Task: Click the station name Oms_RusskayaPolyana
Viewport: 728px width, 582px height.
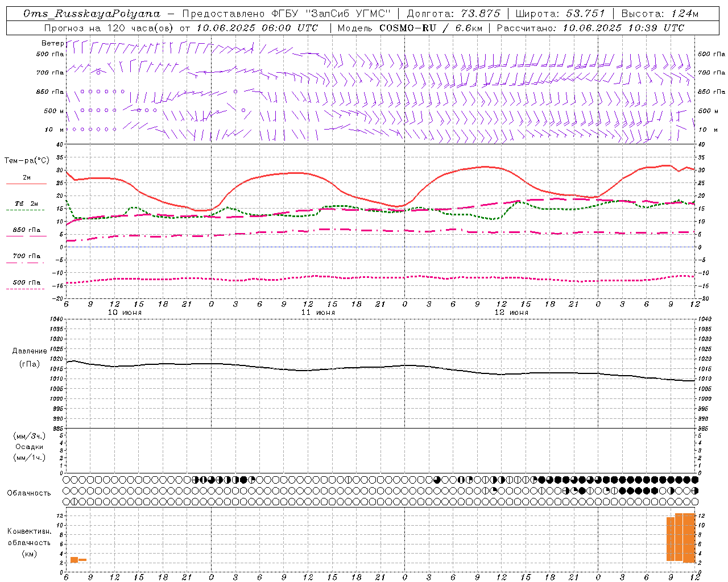Action: [x=92, y=14]
